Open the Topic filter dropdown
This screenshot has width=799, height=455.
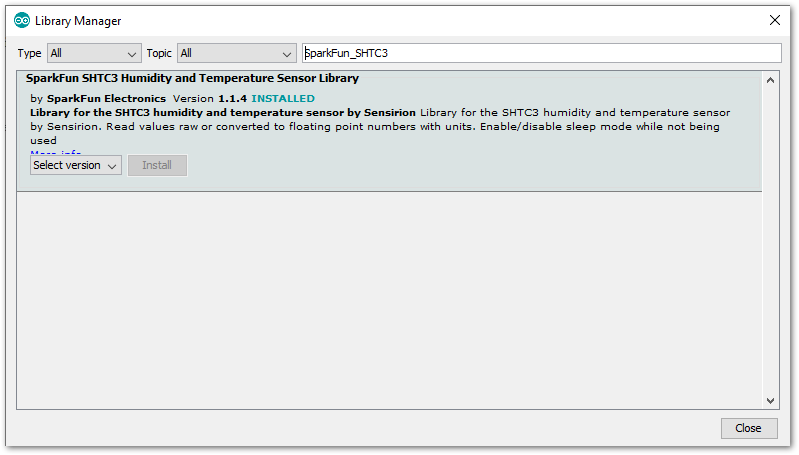pyautogui.click(x=236, y=53)
